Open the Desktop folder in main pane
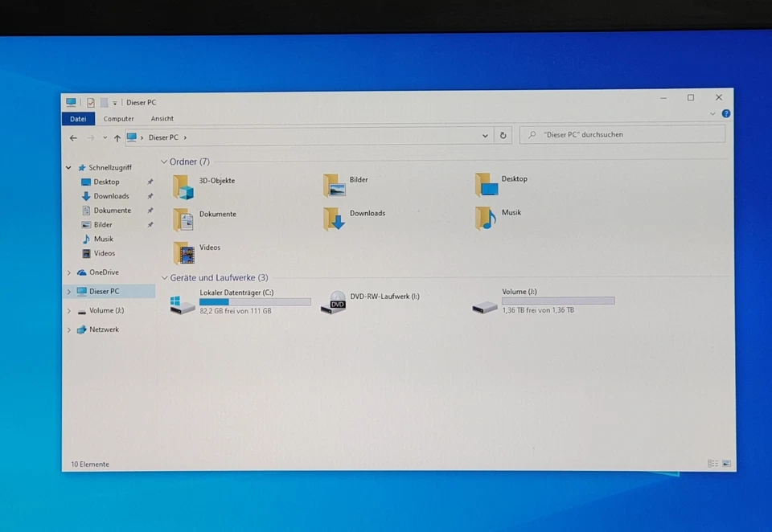The height and width of the screenshot is (532, 772). point(487,185)
